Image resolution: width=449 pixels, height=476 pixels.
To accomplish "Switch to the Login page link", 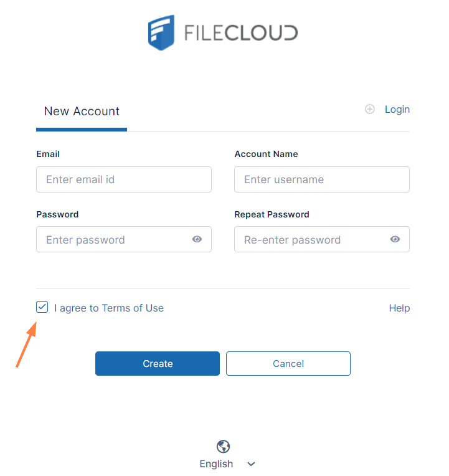I will [397, 110].
